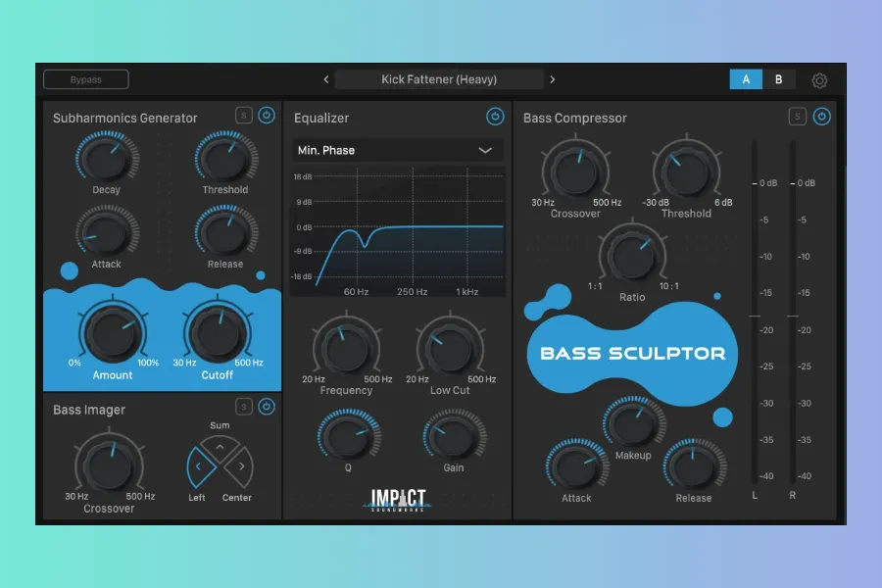This screenshot has width=882, height=588.
Task: Go to previous preset with left chevron
Action: [x=326, y=79]
